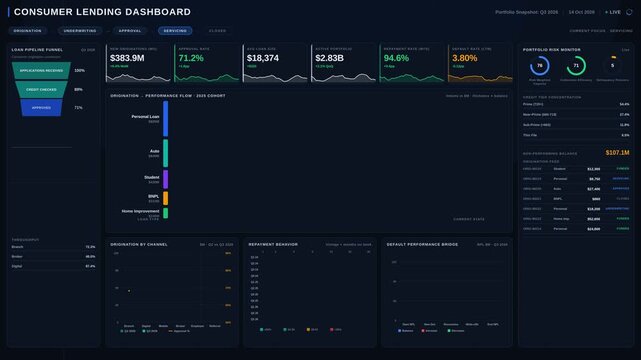Toggle the Balance legend in bridge chart
Screen dimensions: 641x360
coord(406,331)
